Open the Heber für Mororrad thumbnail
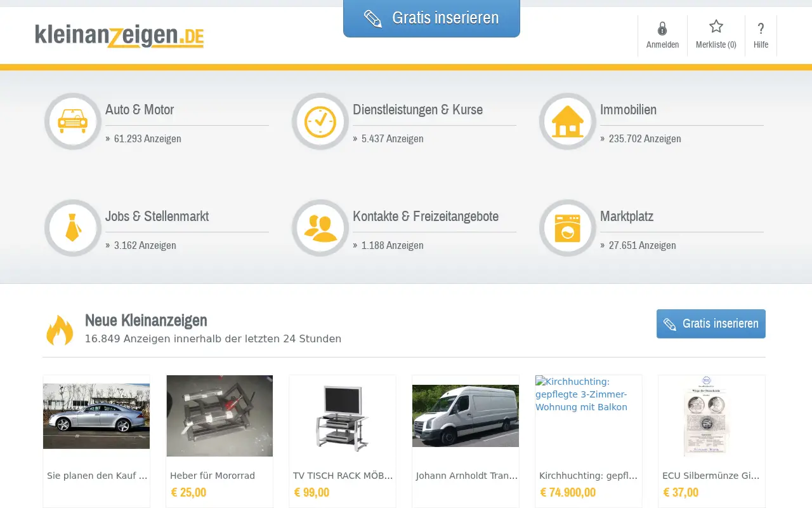 219,416
